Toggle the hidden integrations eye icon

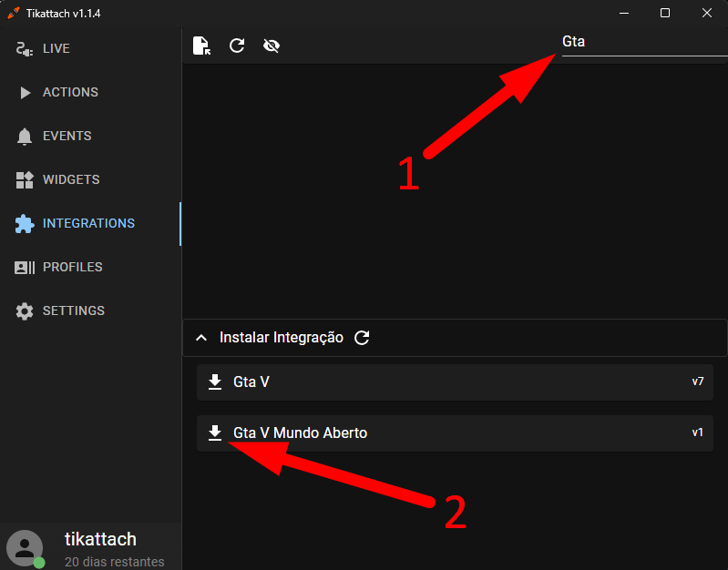coord(272,46)
